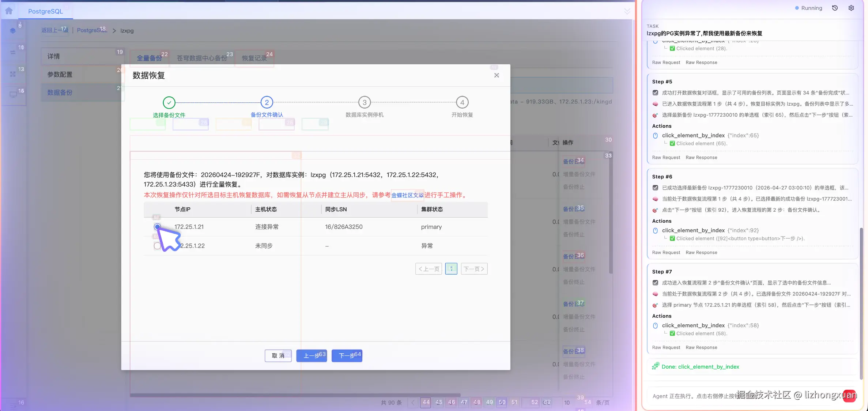
Task: Open the history clock icon in the agent panel
Action: coord(835,8)
